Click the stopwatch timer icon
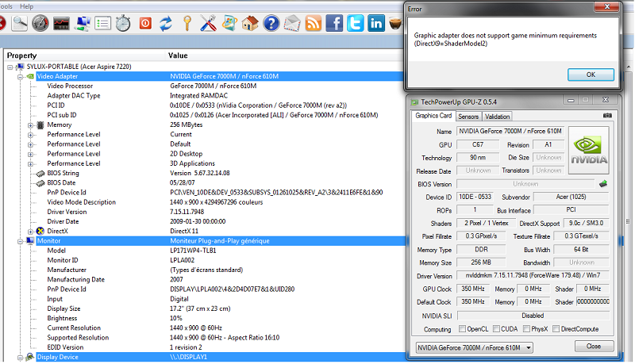 (123, 24)
